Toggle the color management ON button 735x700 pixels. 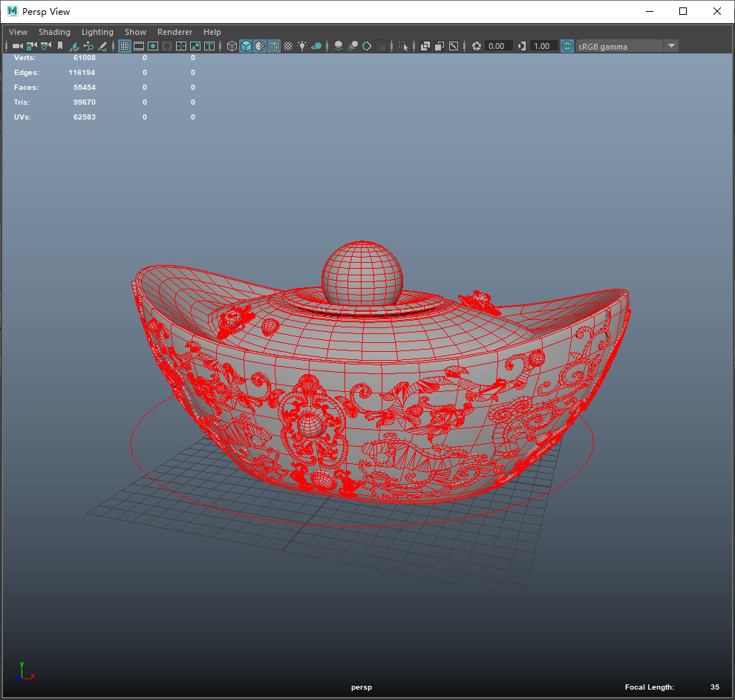tap(566, 46)
